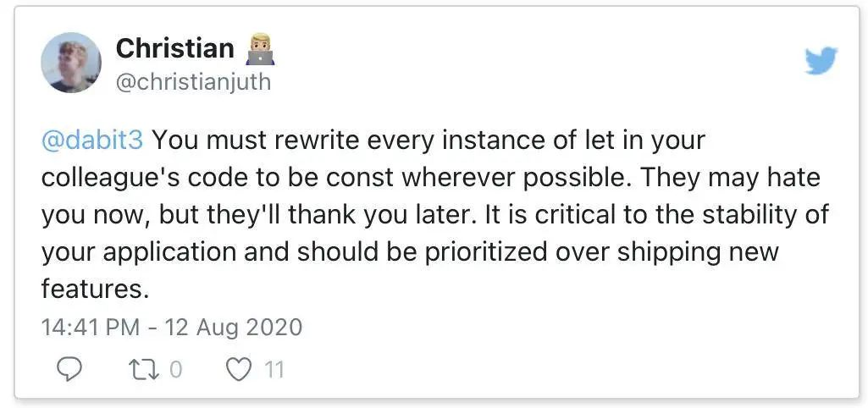
Task: Click the phrase "shipping new" in the tweet
Action: point(698,252)
